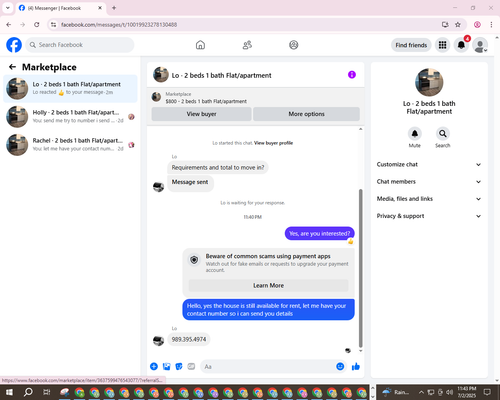Open Chrome three-dot menu
Viewport: 500px width, 400px height.
tap(491, 25)
